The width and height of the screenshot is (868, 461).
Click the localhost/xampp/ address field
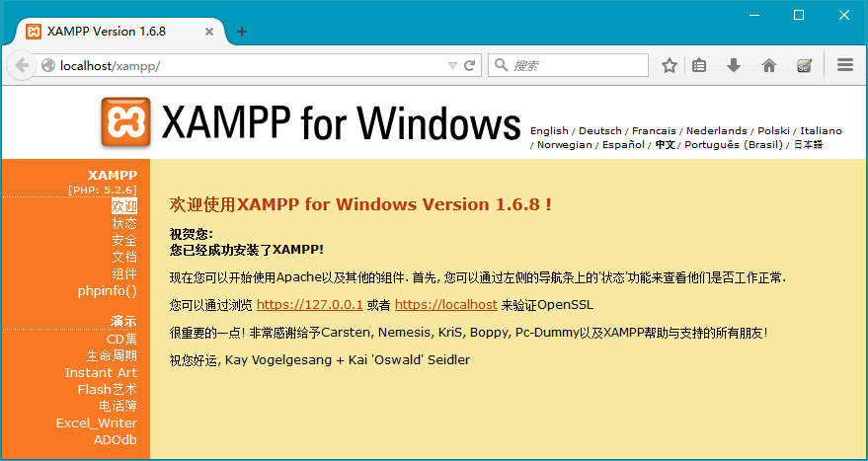click(247, 66)
